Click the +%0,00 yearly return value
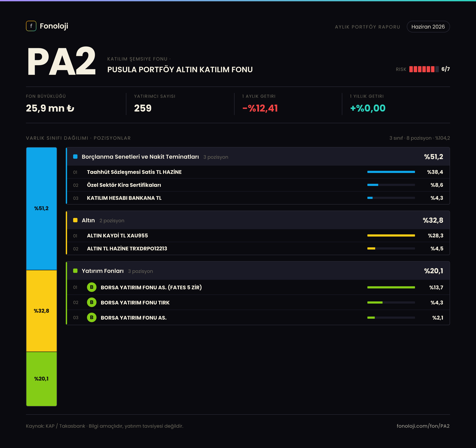Viewport: 476px width, 448px height. tap(368, 108)
